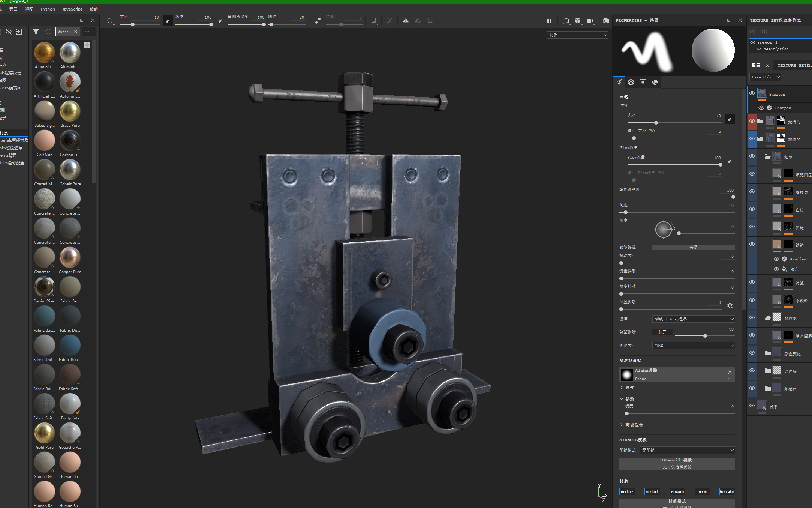Image resolution: width=812 pixels, height=508 pixels.
Task: Toggle pen pressure for size in properties panel
Action: [730, 119]
